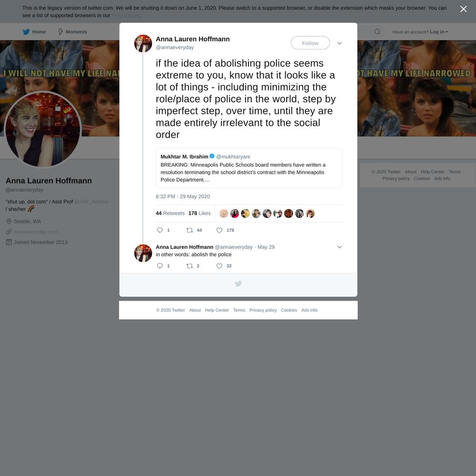Close the legacy version banner

(463, 9)
